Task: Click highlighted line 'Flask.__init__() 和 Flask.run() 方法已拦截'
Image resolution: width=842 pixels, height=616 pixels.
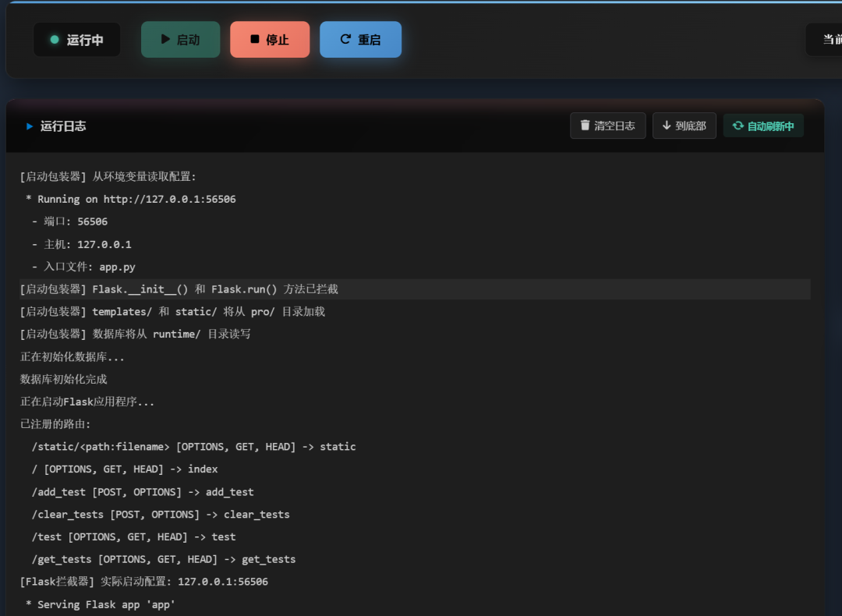Action: coord(415,289)
